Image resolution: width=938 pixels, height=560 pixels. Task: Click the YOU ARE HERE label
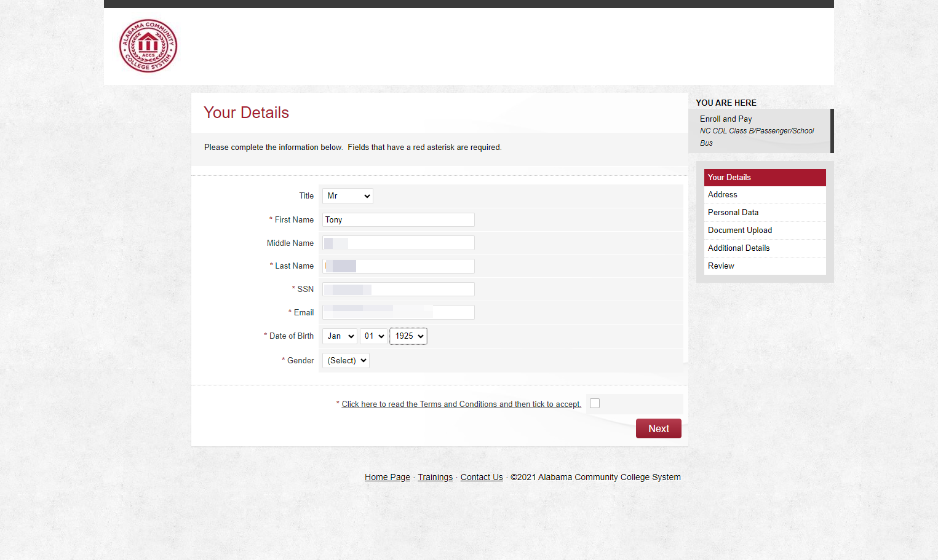click(x=726, y=103)
